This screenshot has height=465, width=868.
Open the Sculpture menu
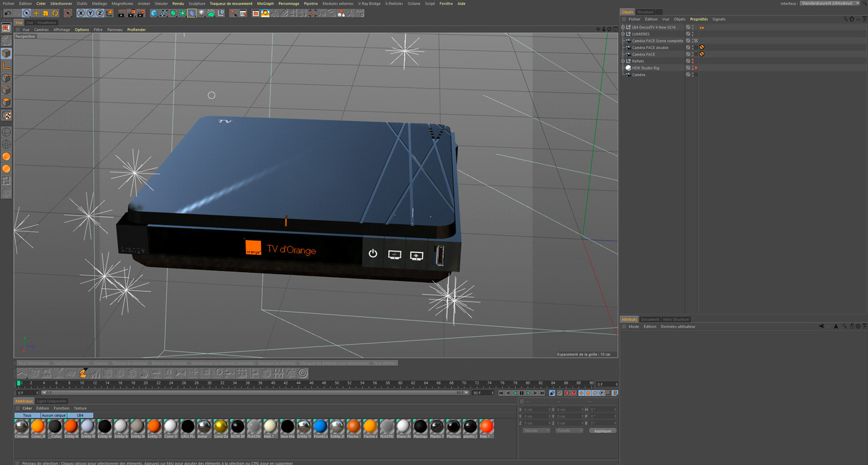[x=197, y=4]
